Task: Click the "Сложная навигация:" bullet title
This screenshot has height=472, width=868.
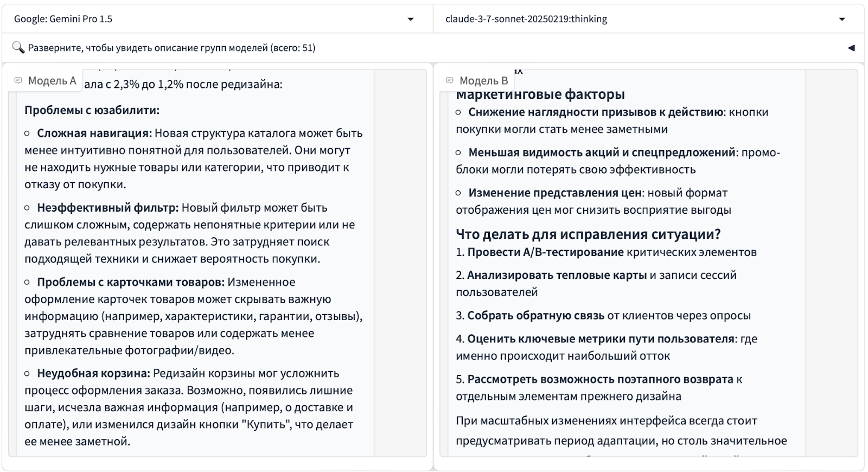Action: pos(94,133)
